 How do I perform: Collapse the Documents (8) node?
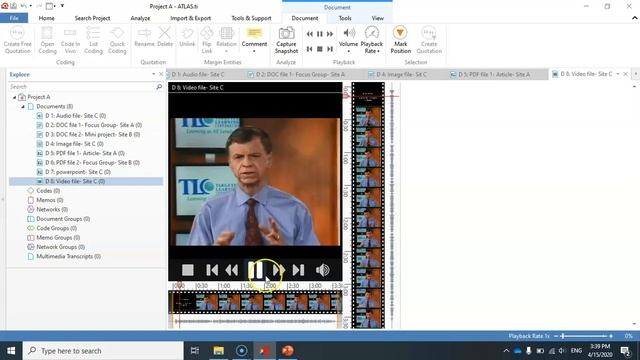pyautogui.click(x=23, y=107)
